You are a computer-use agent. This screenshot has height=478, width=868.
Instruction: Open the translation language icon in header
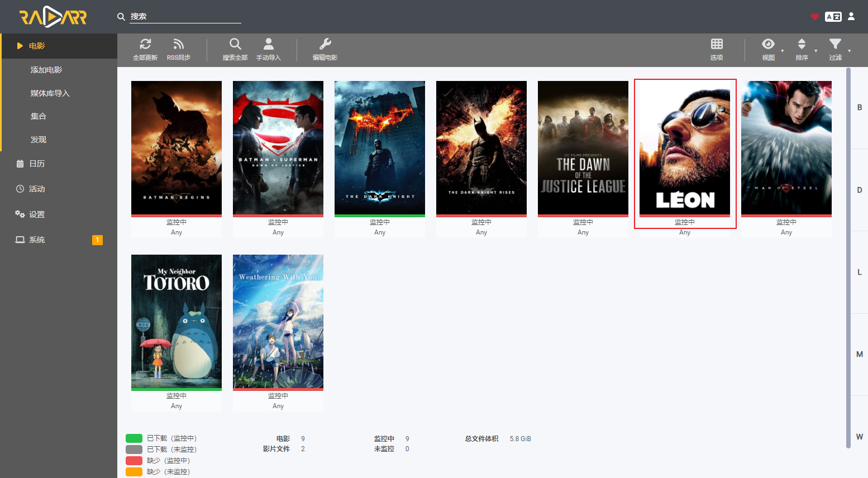[x=833, y=17]
